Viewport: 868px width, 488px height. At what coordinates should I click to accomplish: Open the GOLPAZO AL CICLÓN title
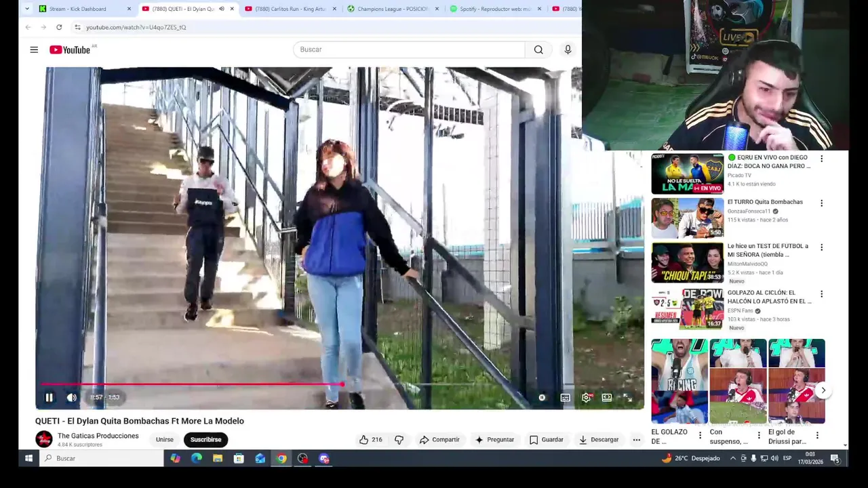coord(769,297)
